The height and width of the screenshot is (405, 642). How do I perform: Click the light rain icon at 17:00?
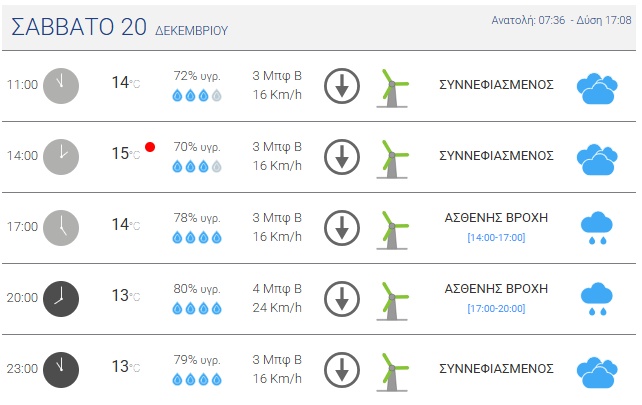click(596, 228)
